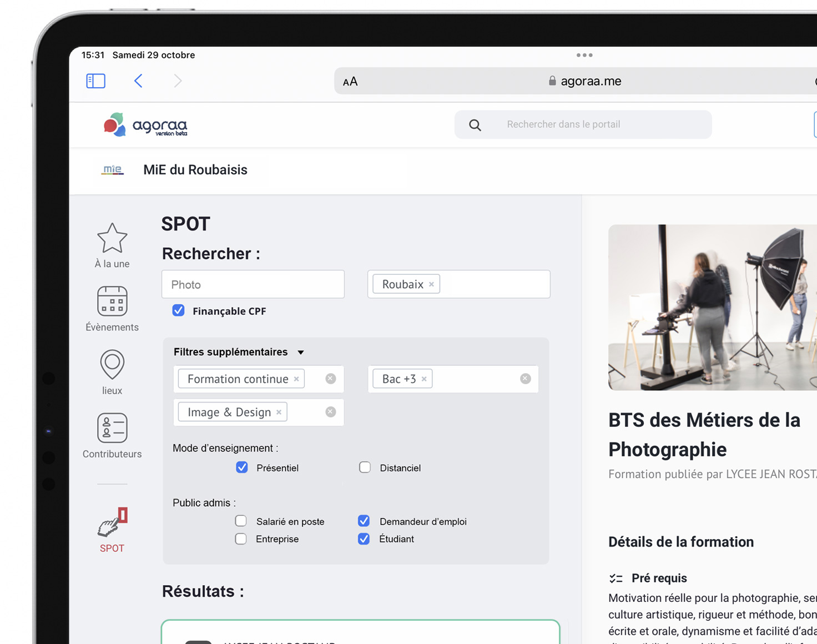Click the forward navigation arrow
The image size is (817, 644).
[178, 81]
